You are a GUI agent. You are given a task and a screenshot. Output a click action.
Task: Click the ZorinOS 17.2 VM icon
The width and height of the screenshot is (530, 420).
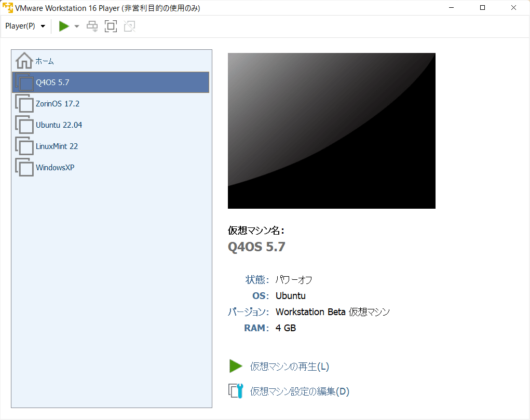24,103
